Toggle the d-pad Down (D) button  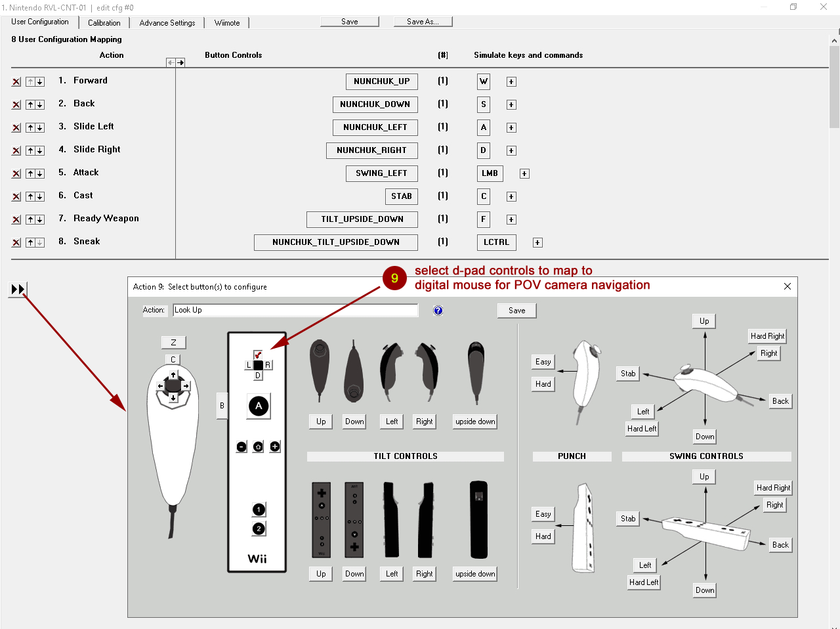click(x=258, y=376)
